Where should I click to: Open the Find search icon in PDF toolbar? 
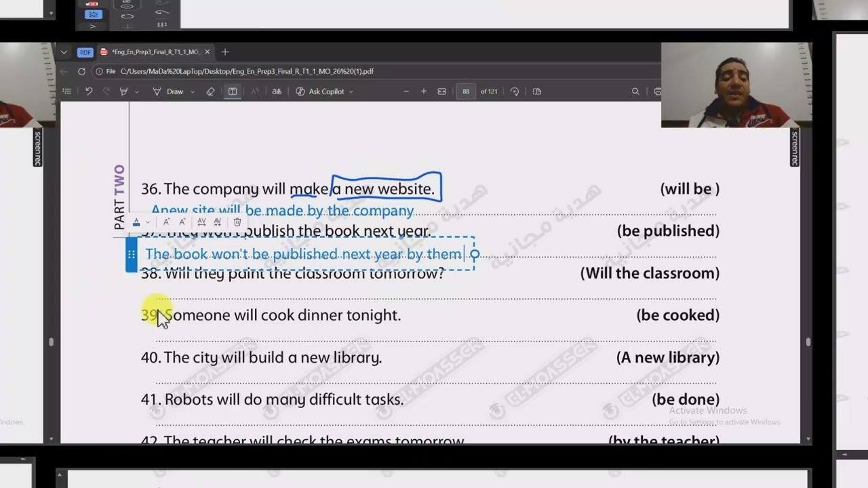[x=635, y=91]
